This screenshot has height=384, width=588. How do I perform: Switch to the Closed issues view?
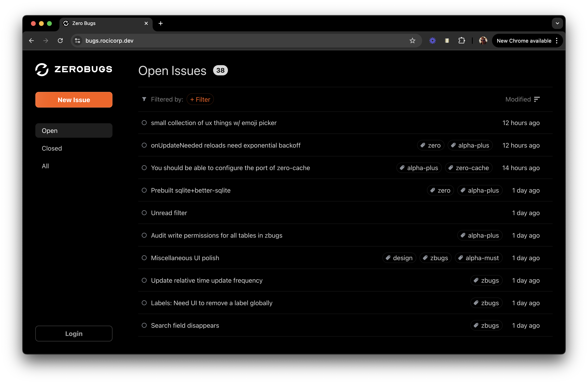pos(52,148)
